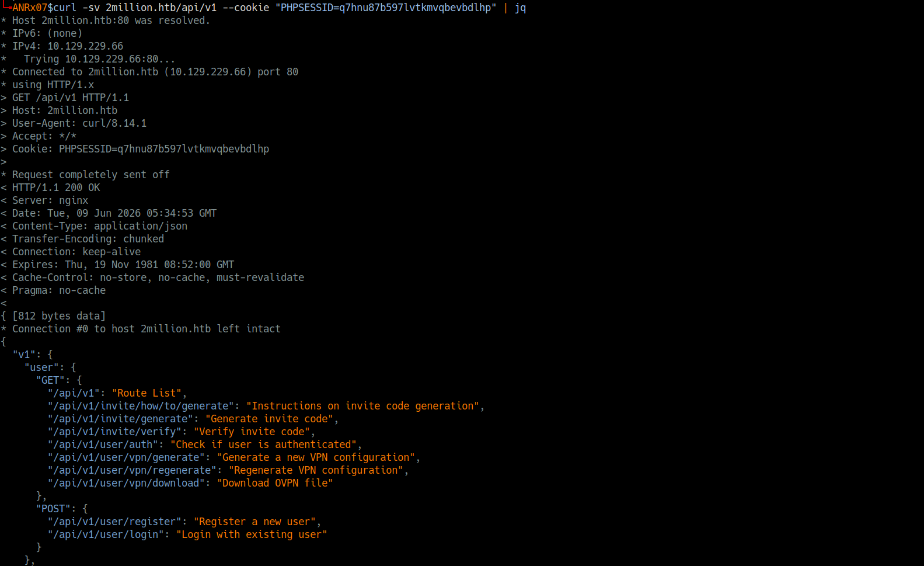The height and width of the screenshot is (566, 924).
Task: Click the ANRx07 prompt username
Action: pos(30,8)
